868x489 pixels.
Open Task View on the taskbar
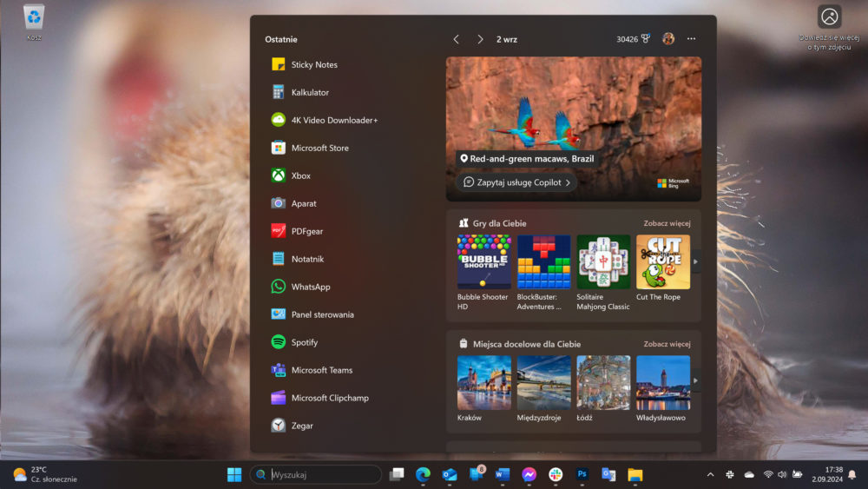pyautogui.click(x=397, y=474)
